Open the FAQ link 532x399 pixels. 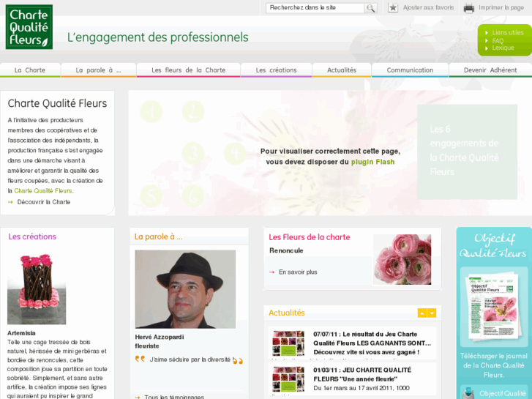coord(498,41)
